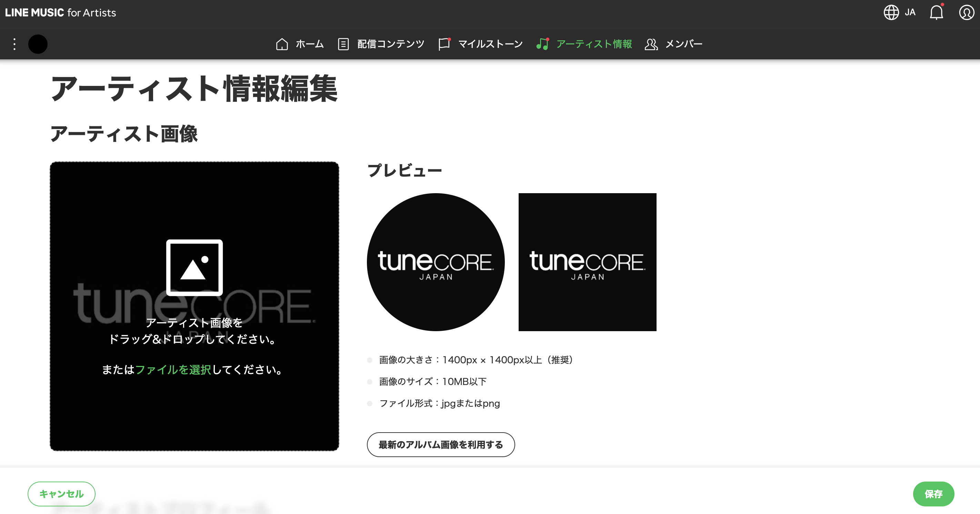
Task: Click the ファイル形式：jpgまたはpng note
Action: (x=439, y=403)
